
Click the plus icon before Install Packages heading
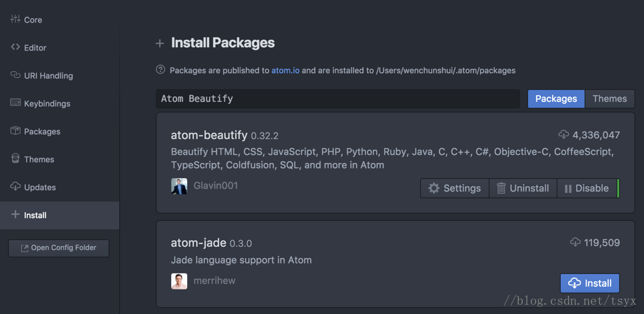[160, 43]
